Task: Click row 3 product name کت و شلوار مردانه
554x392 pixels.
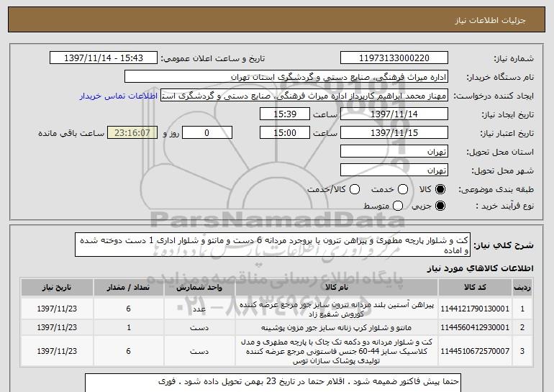Action: [337, 352]
